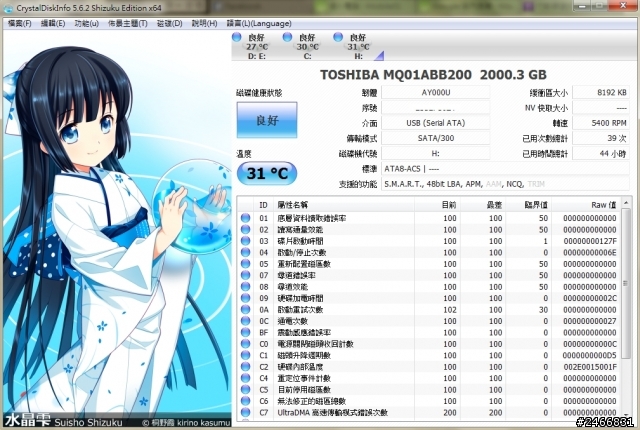640x430 pixels.
Task: Click the 31 °C temperature button
Action: click(x=267, y=173)
